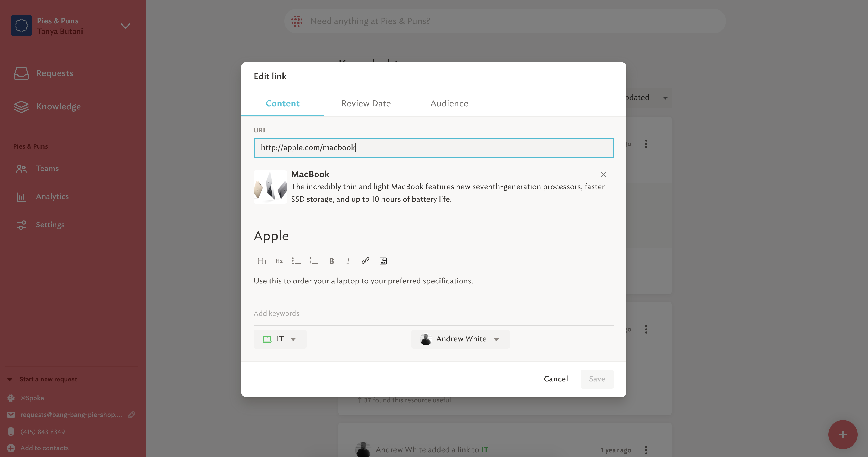The width and height of the screenshot is (868, 457).
Task: Insert an image in the editor
Action: [383, 261]
